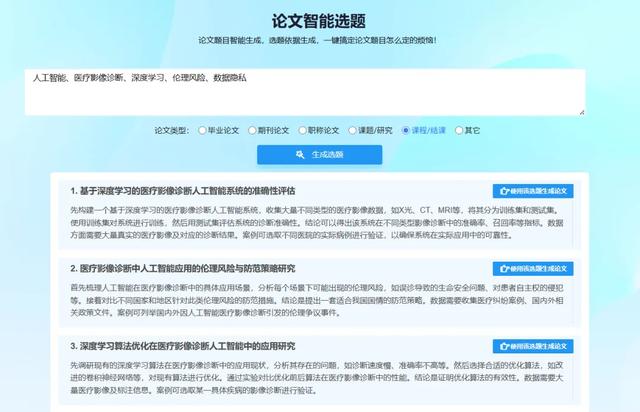Viewport: 640px width, 412px height.
Task: Click the description paragraph of topic 2
Action: click(x=317, y=300)
